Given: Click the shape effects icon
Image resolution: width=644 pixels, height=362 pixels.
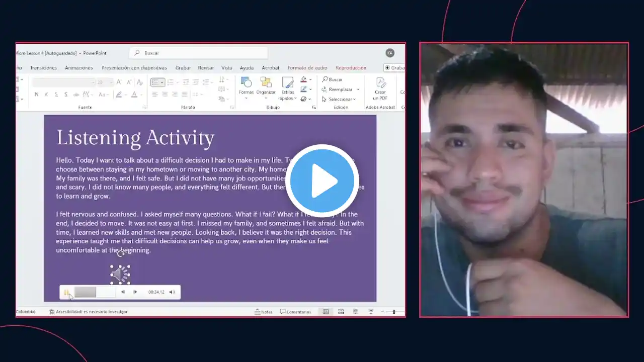Looking at the screenshot, I should point(303,99).
